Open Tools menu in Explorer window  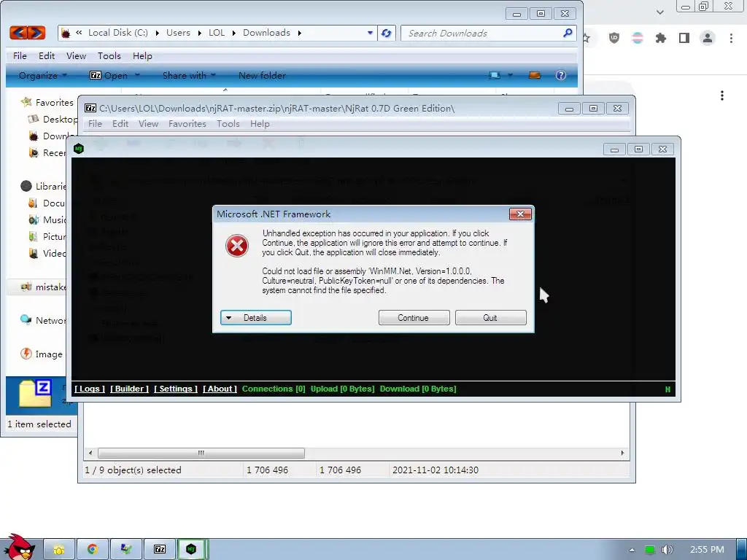(x=109, y=55)
